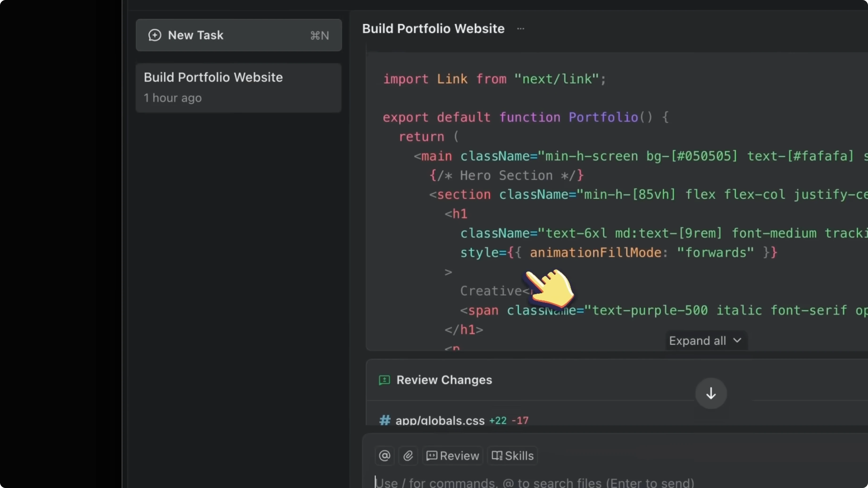Click the hash icon for globals.css
The height and width of the screenshot is (488, 868).
click(x=385, y=420)
